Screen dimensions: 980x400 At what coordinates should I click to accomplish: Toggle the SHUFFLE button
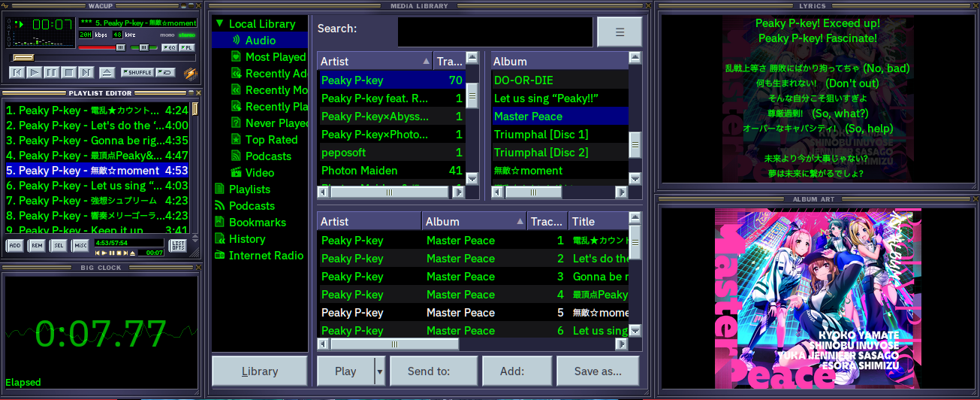[x=137, y=72]
